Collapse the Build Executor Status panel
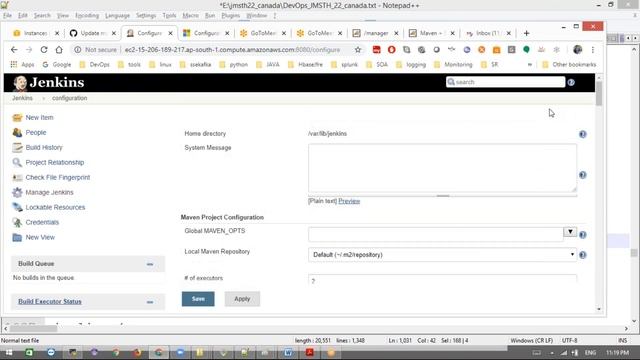Screen dimensions: 640x360 pos(150,302)
